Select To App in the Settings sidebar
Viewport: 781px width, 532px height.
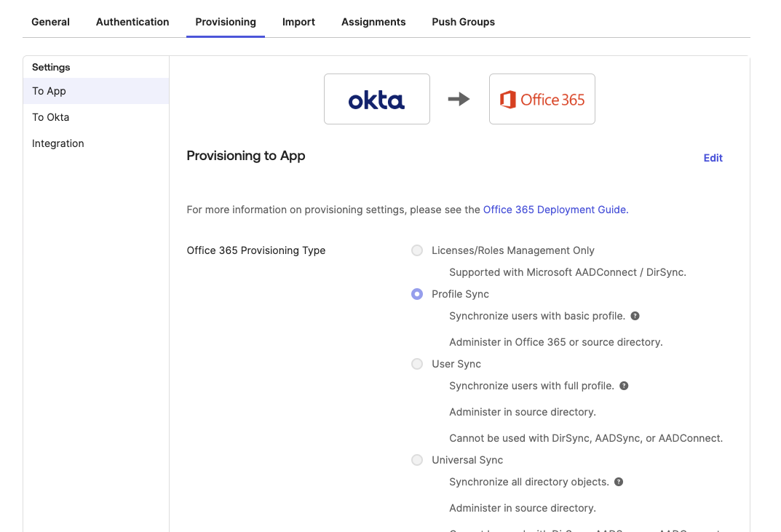coord(47,90)
